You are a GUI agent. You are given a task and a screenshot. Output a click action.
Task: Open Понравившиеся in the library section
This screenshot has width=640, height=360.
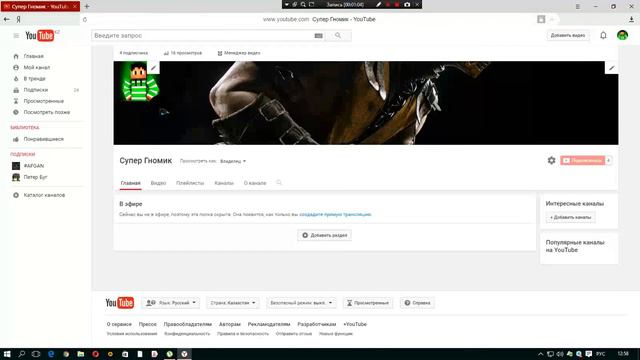44,139
